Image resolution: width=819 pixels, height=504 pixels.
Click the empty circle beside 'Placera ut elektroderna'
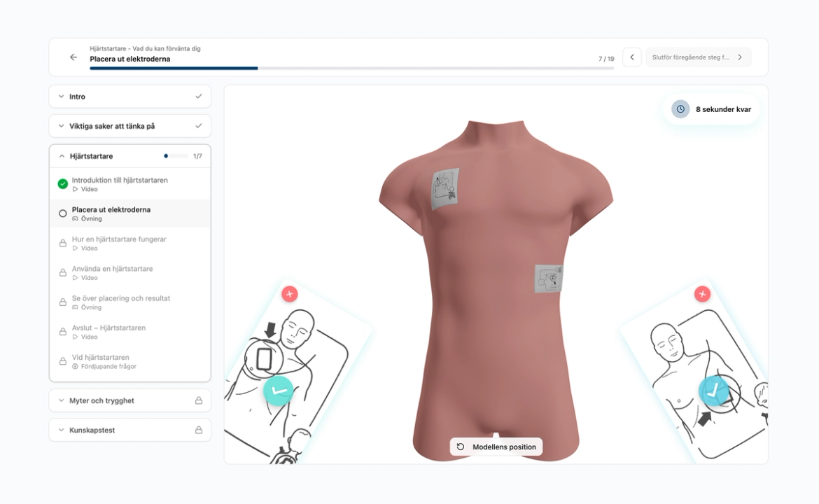pos(63,213)
